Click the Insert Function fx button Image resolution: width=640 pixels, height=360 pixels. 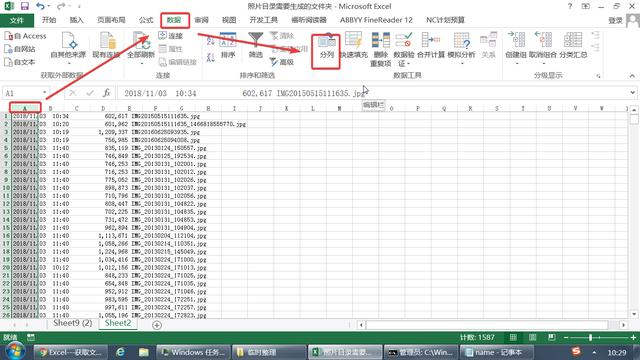click(x=106, y=93)
